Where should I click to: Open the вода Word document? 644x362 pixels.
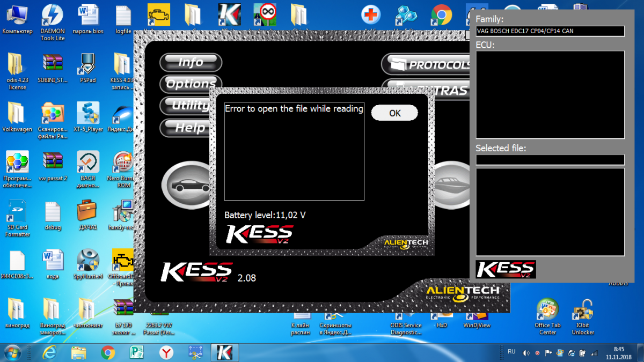[53, 264]
